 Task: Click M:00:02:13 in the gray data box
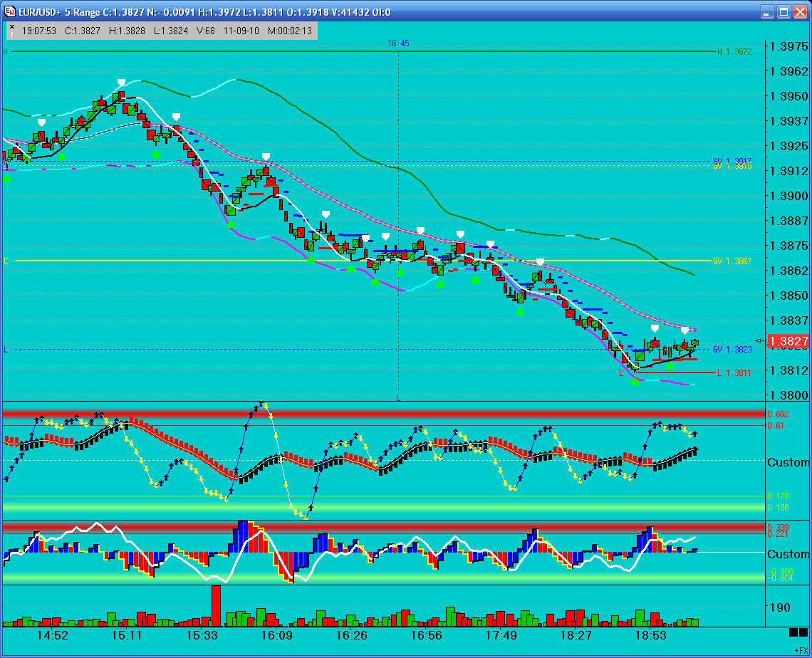pos(290,31)
